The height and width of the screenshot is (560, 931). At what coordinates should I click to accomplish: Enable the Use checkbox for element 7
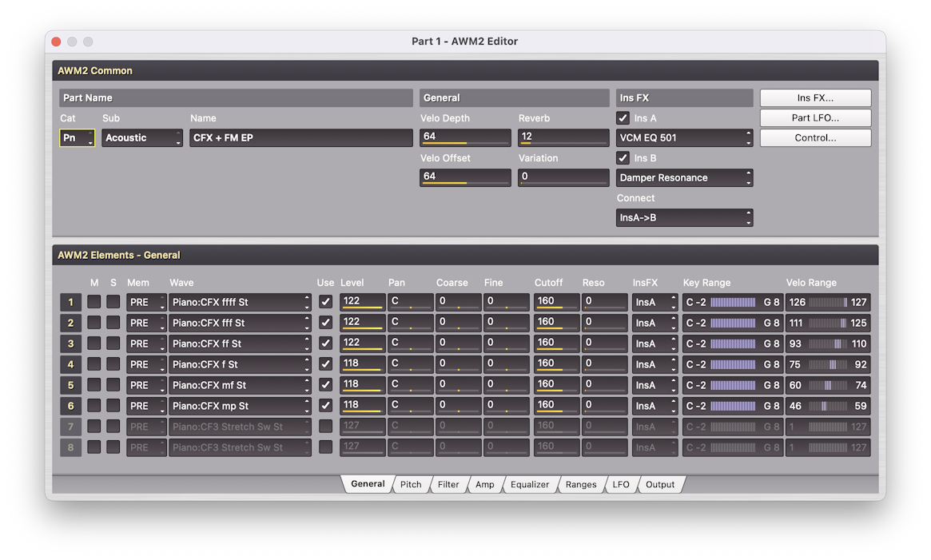click(325, 427)
